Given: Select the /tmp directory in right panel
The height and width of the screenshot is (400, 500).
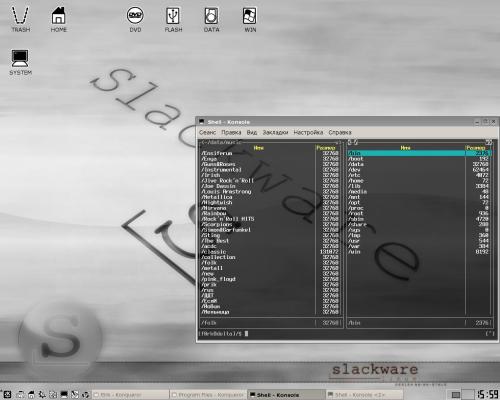Looking at the screenshot, I should [x=419, y=235].
